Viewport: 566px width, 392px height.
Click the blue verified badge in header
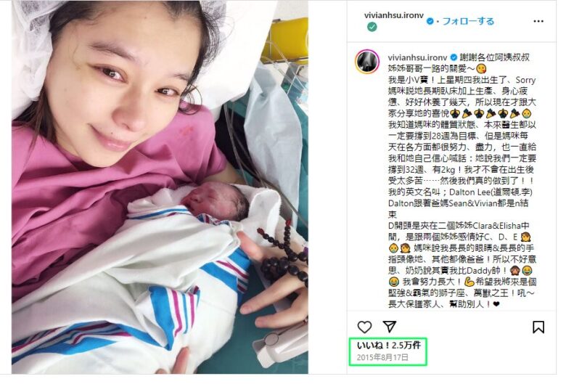click(430, 21)
